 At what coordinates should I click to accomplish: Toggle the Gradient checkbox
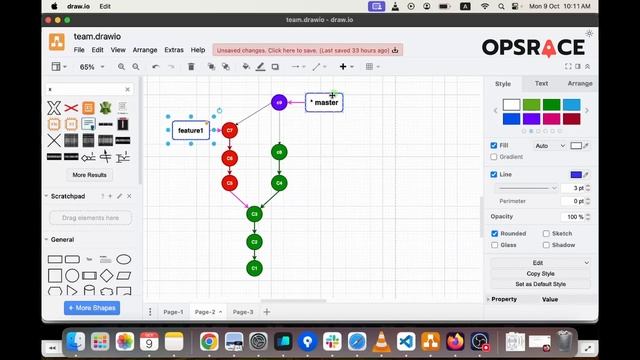click(493, 157)
